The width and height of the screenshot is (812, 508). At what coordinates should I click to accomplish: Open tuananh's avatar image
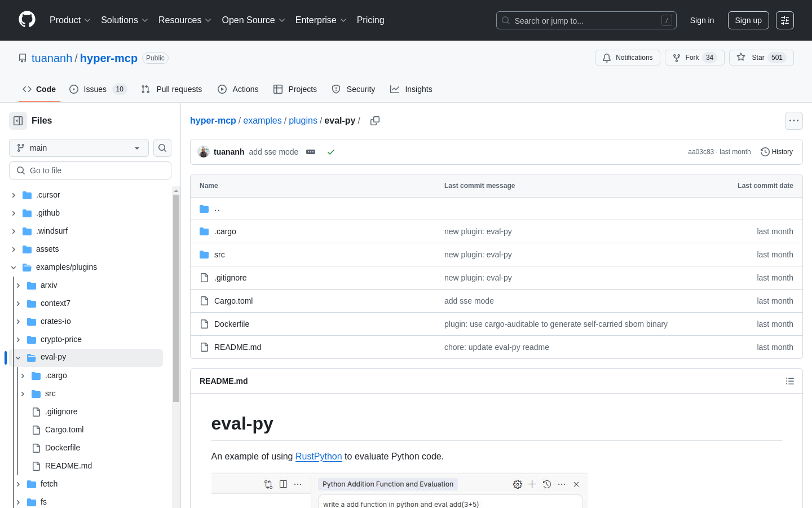(204, 152)
